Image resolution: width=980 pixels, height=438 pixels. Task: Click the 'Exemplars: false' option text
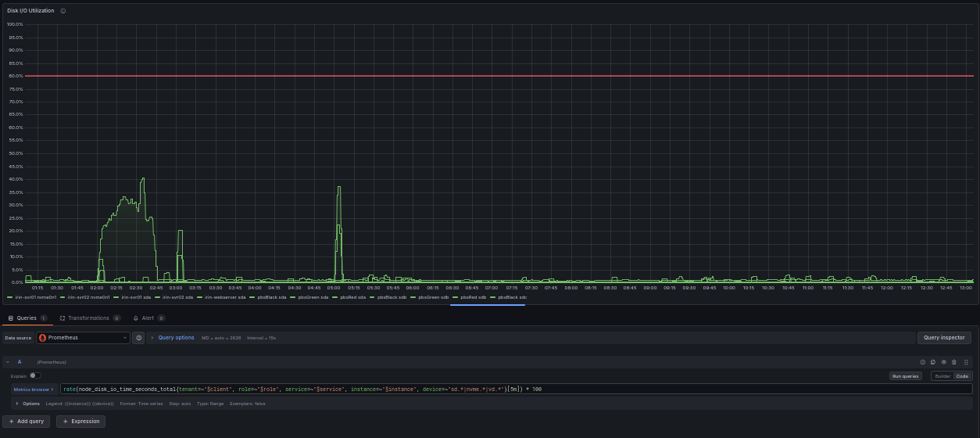tap(248, 404)
